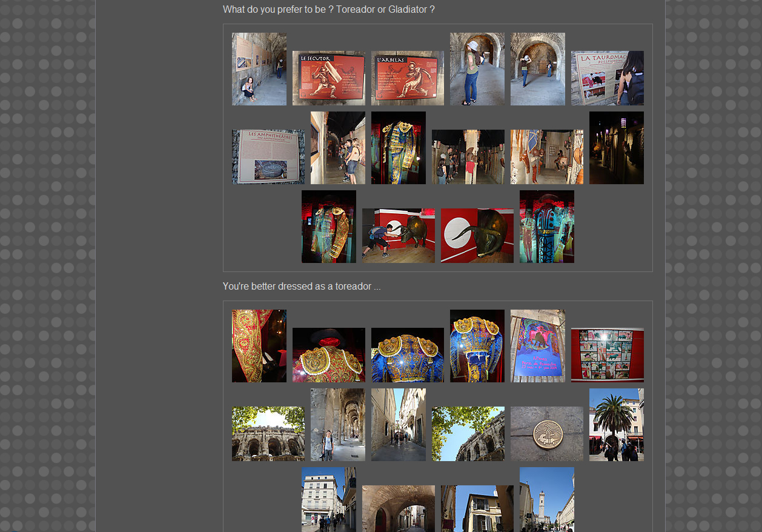Viewport: 762px width, 532px height.
Task: Select photo of man standing in arena arcade
Action: [337, 425]
